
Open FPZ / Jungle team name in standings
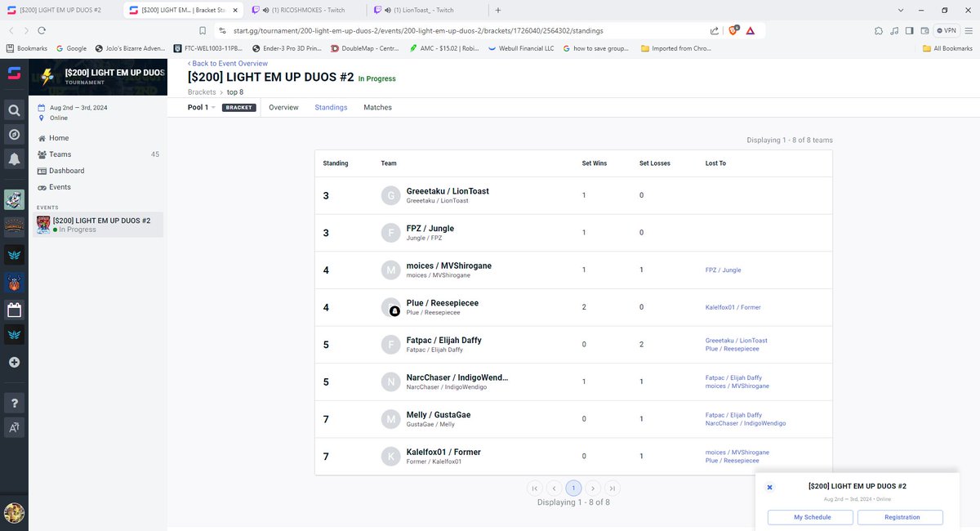(x=430, y=229)
